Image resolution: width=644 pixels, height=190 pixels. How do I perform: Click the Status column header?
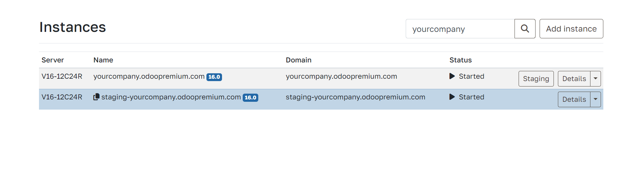tap(460, 60)
